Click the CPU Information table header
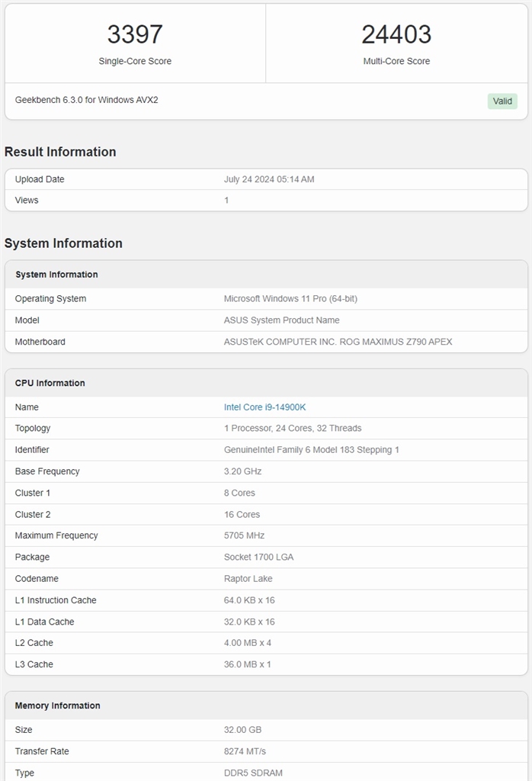532x781 pixels. click(50, 383)
